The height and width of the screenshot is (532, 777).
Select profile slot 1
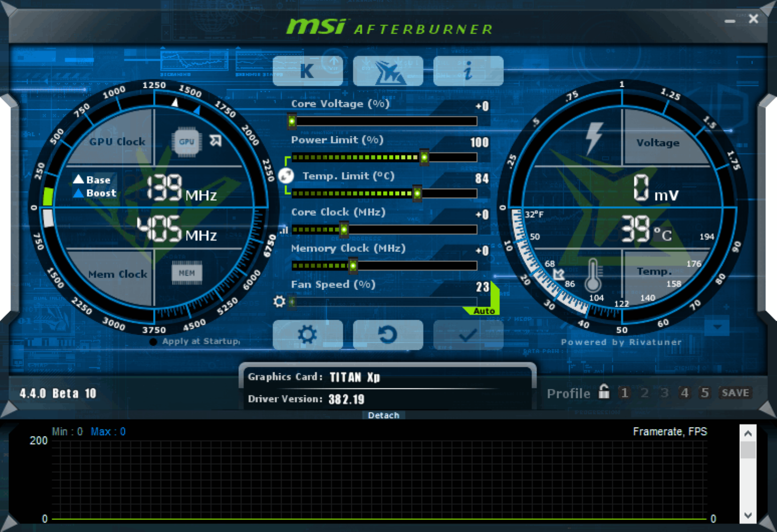point(624,393)
